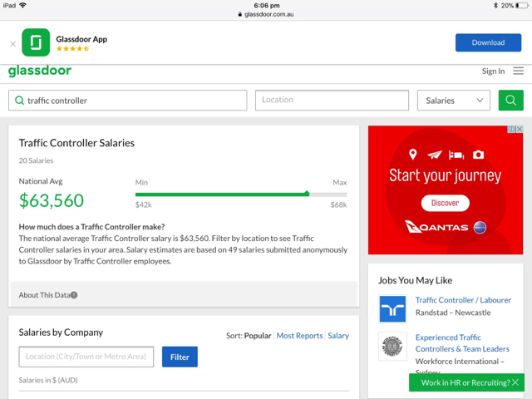Viewport: 532px width, 399px height.
Task: Open the Sign In link
Action: pos(493,71)
